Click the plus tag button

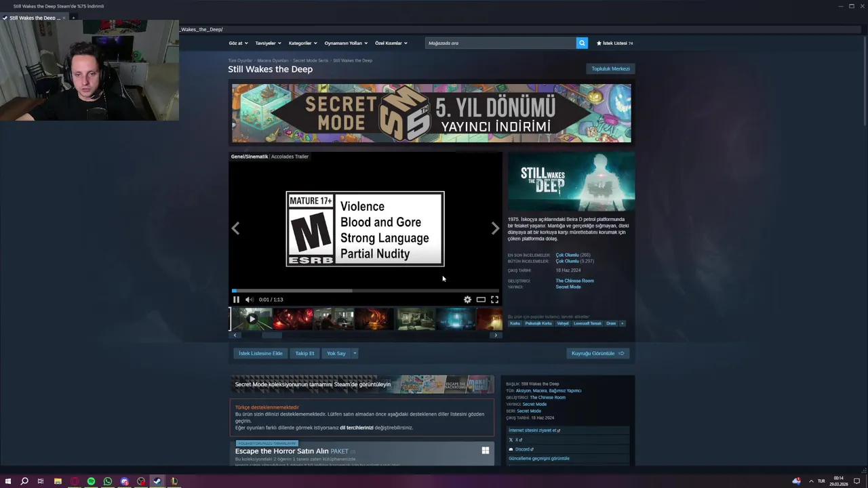[x=622, y=323]
